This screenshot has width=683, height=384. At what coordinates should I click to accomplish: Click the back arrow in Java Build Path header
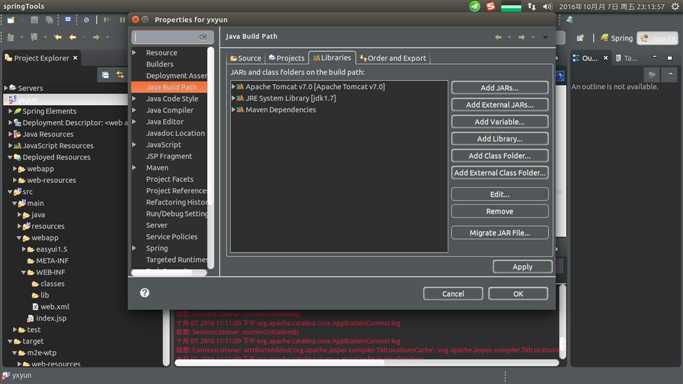498,37
